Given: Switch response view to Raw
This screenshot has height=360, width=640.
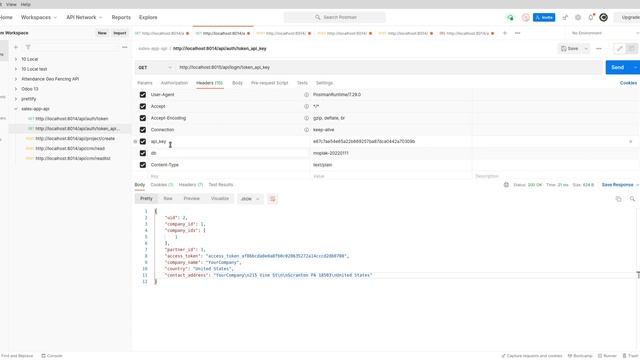Looking at the screenshot, I should coord(168,199).
